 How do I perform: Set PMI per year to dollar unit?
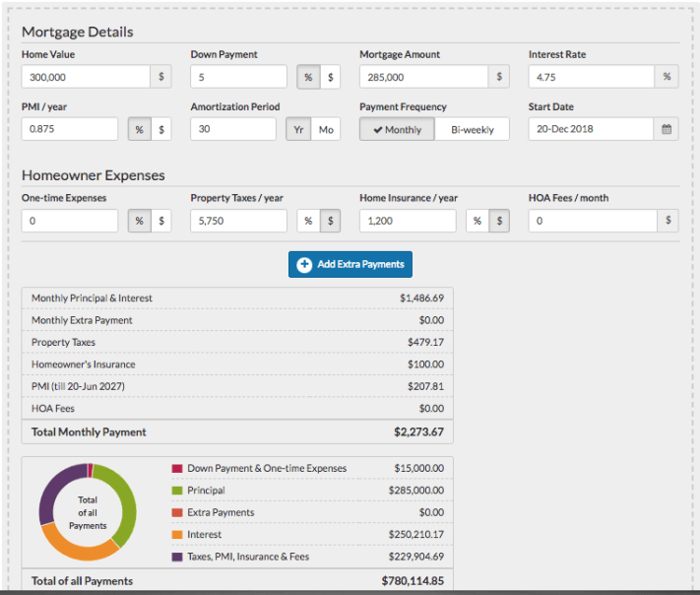click(160, 129)
